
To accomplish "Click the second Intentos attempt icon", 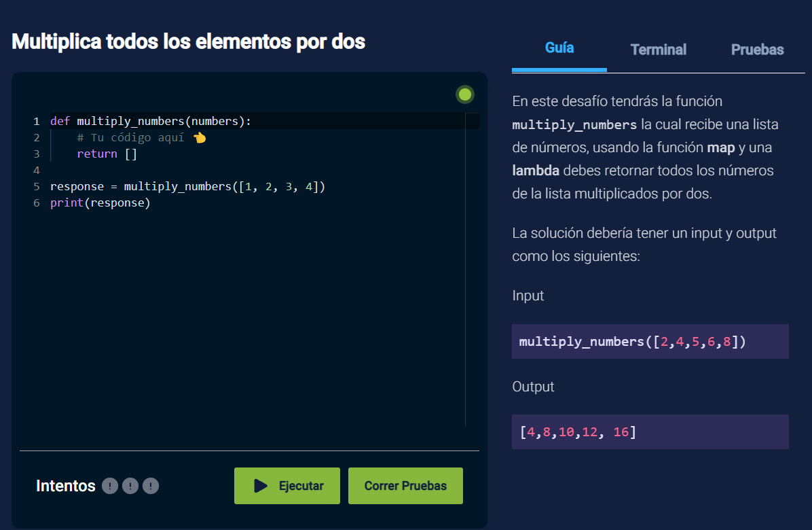I will pyautogui.click(x=130, y=486).
